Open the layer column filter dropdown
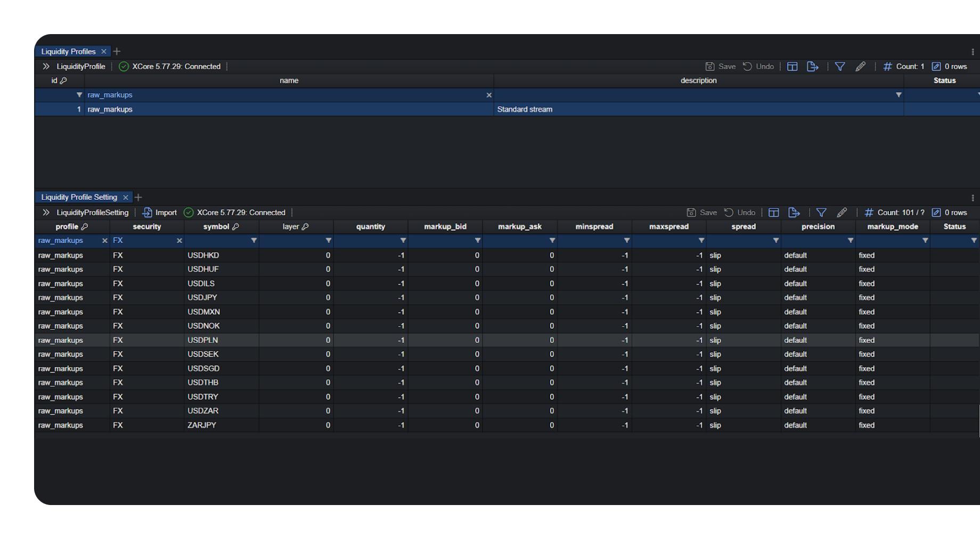Viewport: 980px width, 537px height. 329,241
